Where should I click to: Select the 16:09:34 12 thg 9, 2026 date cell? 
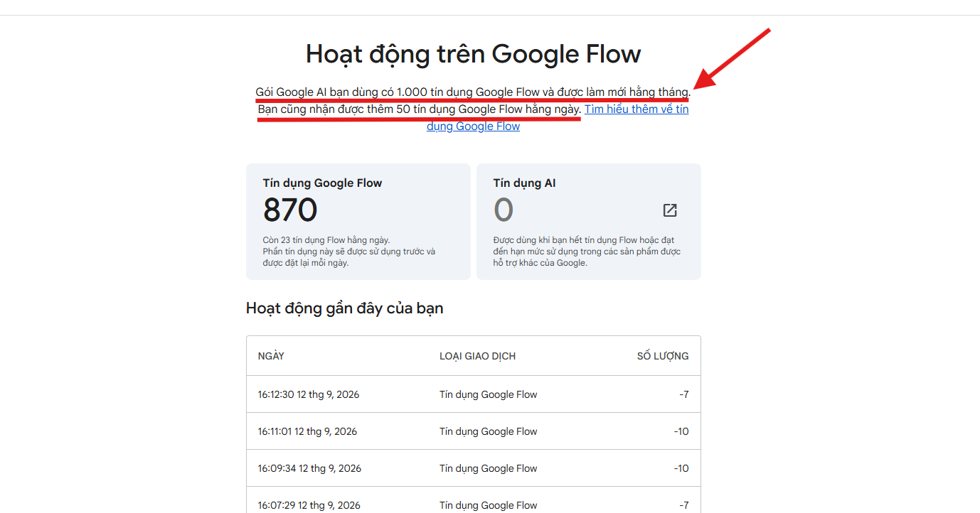[309, 468]
